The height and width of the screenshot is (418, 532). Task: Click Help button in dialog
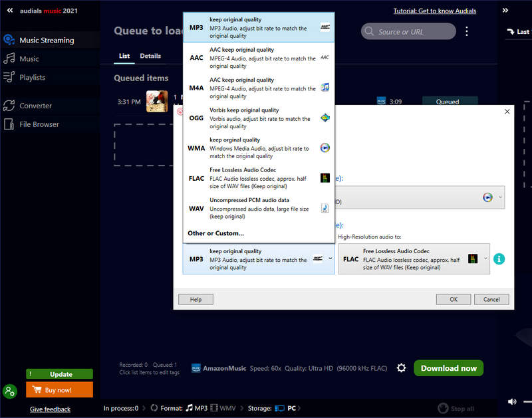coord(196,299)
